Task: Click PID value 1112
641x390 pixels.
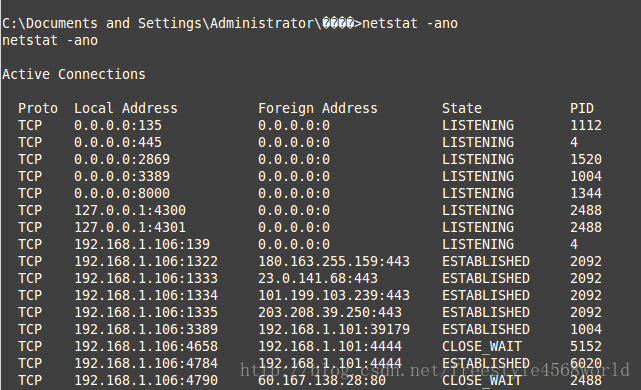Action: pos(586,126)
